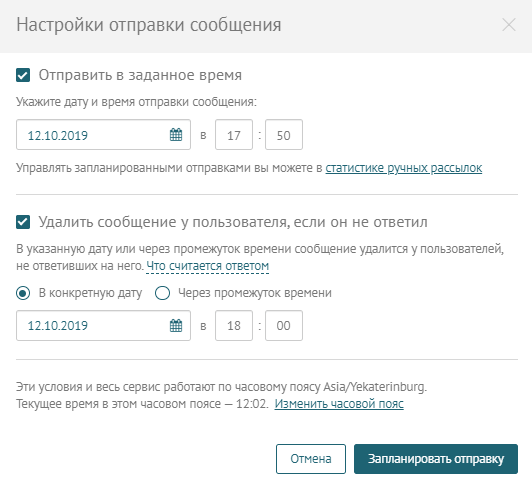This screenshot has width=532, height=488.
Task: Open calendar picker for the deletion date
Action: click(176, 325)
